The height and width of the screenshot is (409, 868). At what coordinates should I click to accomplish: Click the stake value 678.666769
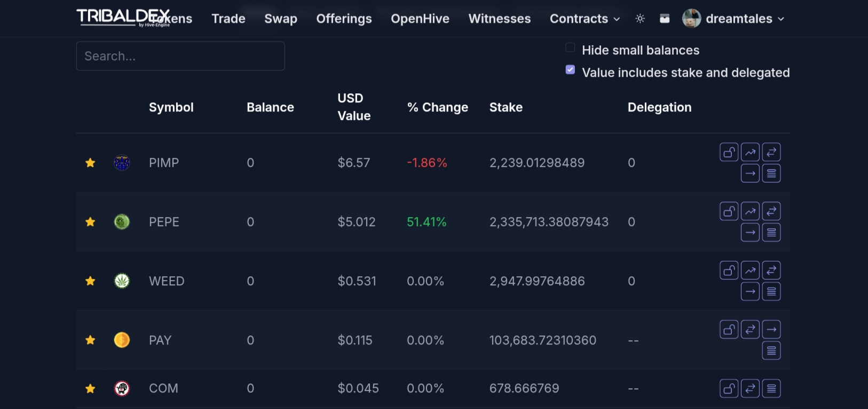(x=524, y=388)
